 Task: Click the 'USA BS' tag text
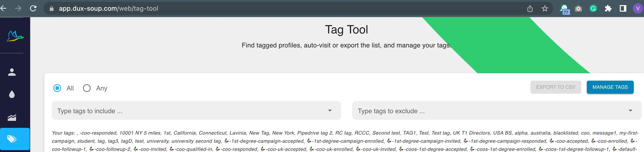tap(502, 133)
